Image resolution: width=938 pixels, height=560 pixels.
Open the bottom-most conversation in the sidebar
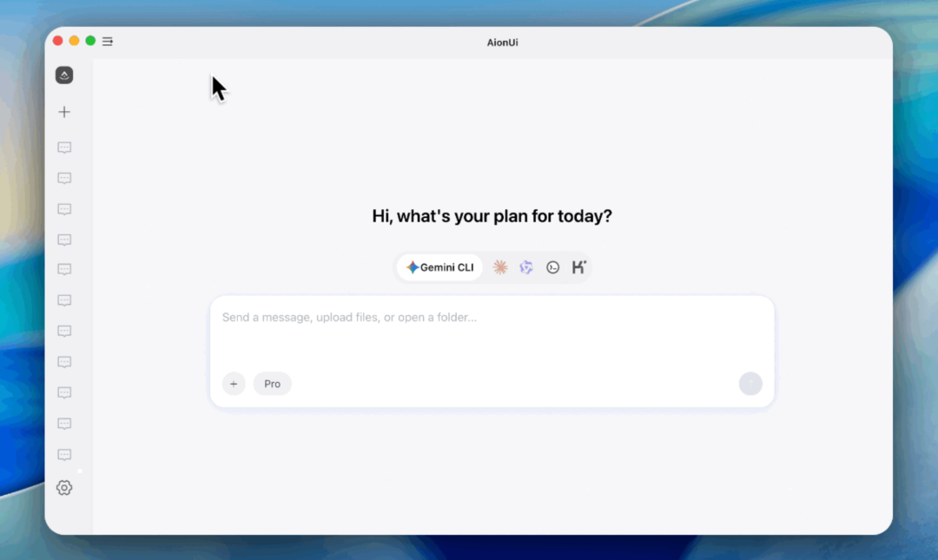pyautogui.click(x=64, y=455)
